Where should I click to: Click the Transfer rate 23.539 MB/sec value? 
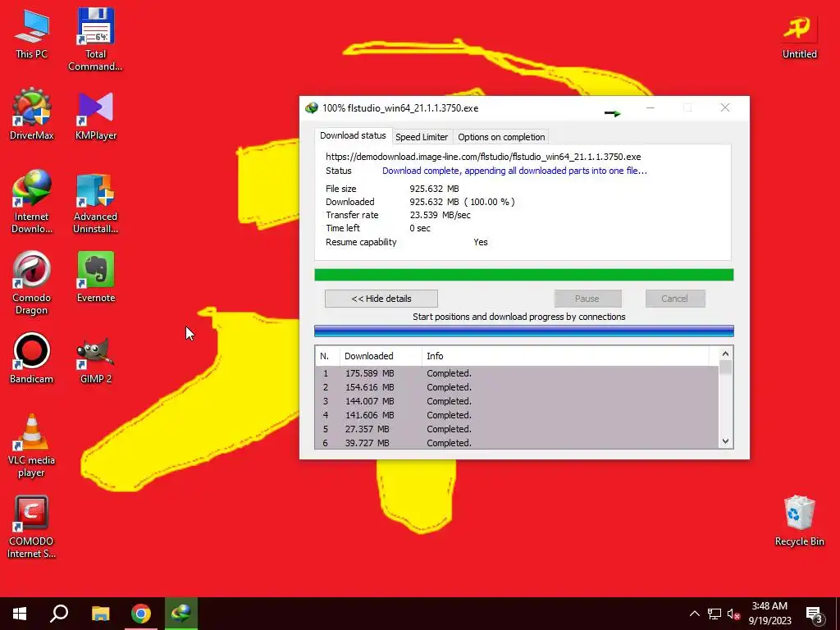point(440,215)
